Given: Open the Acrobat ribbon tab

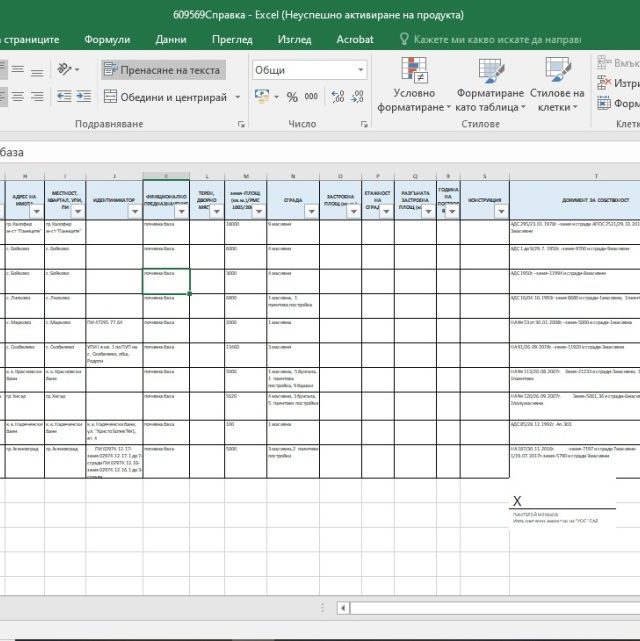Looking at the screenshot, I should point(355,39).
